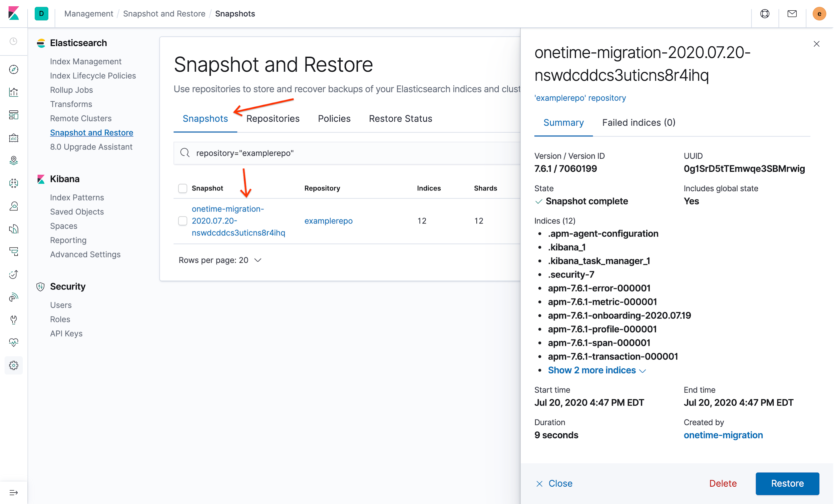Select the Snapshots tab
Viewport: 834px width, 504px height.
point(205,118)
